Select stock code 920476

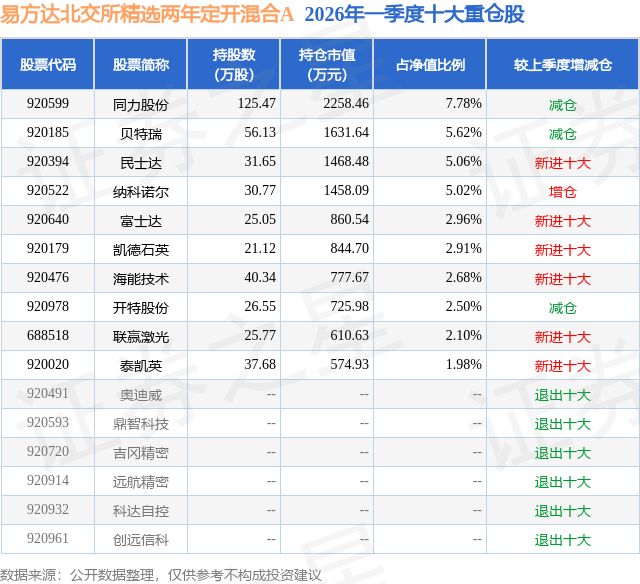click(x=48, y=278)
